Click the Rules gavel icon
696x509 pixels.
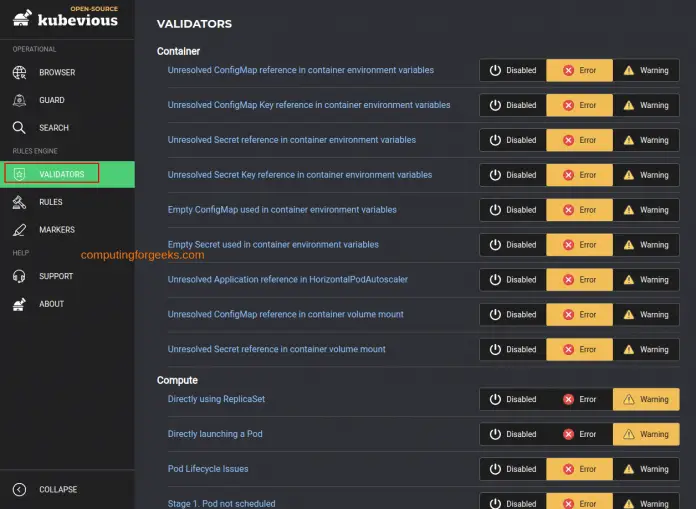pyautogui.click(x=19, y=202)
